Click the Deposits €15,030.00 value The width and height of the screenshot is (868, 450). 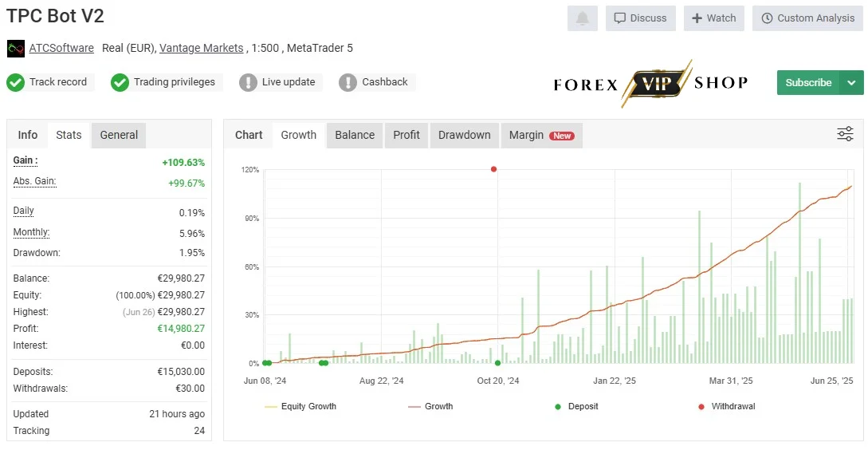(x=181, y=372)
